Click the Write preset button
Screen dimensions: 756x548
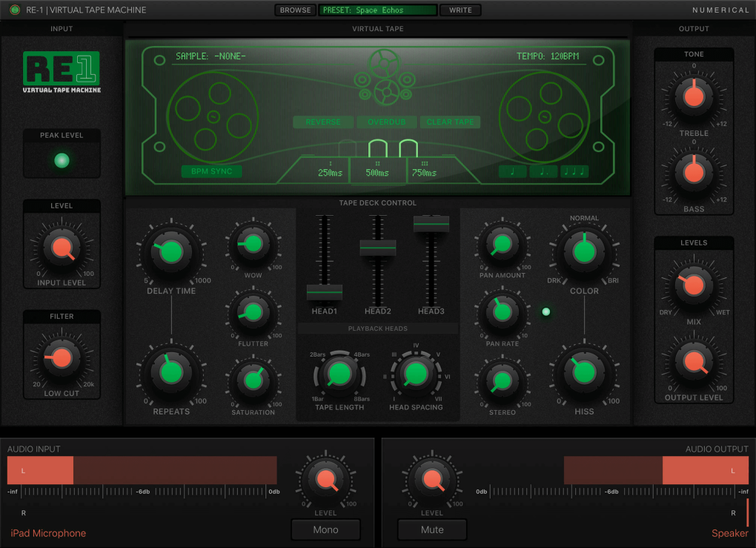click(x=460, y=10)
